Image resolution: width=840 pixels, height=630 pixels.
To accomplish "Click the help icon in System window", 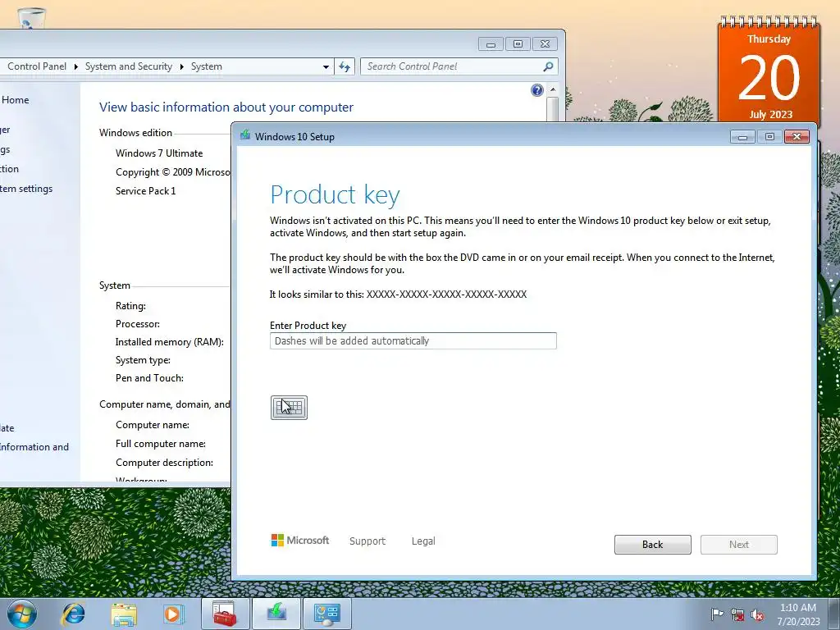I will pos(537,90).
